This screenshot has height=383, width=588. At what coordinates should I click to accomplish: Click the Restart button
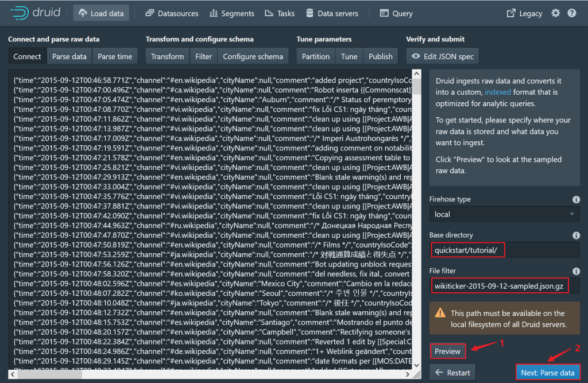(452, 373)
